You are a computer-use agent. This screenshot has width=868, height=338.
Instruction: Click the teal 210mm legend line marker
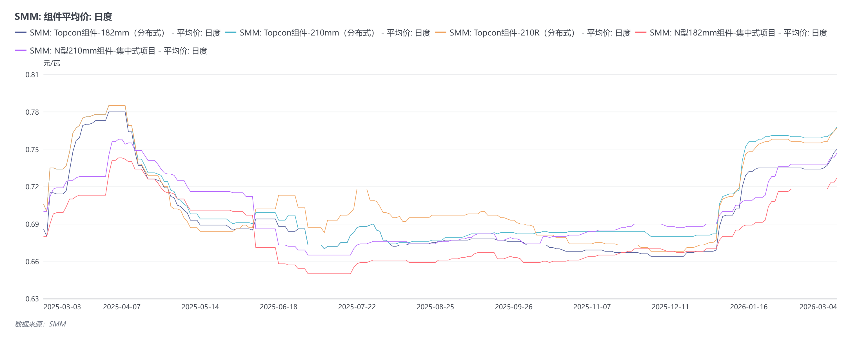tap(231, 33)
